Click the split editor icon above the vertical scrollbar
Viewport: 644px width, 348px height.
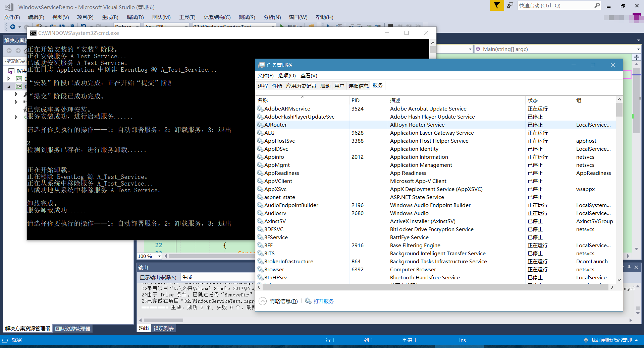tap(636, 57)
